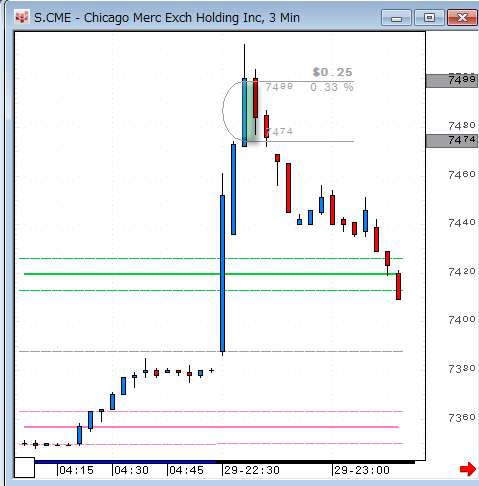
Task: Click the 7474 label inside the chart
Action: [279, 131]
